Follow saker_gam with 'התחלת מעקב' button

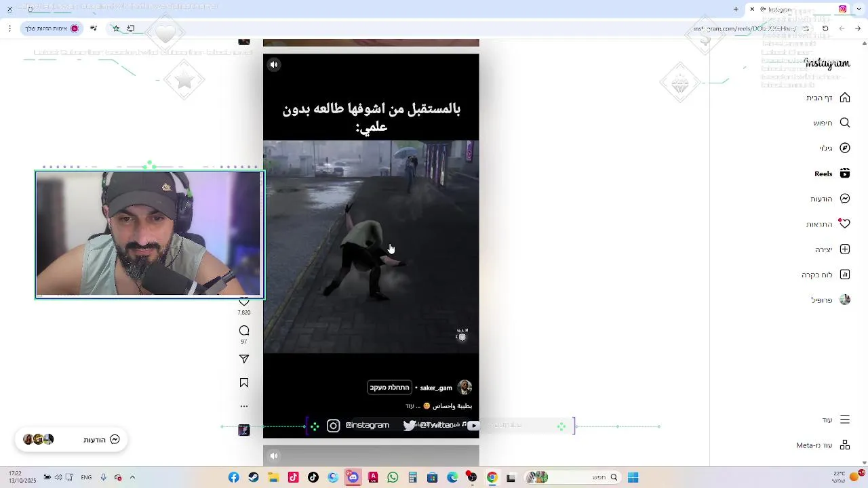[x=389, y=388]
